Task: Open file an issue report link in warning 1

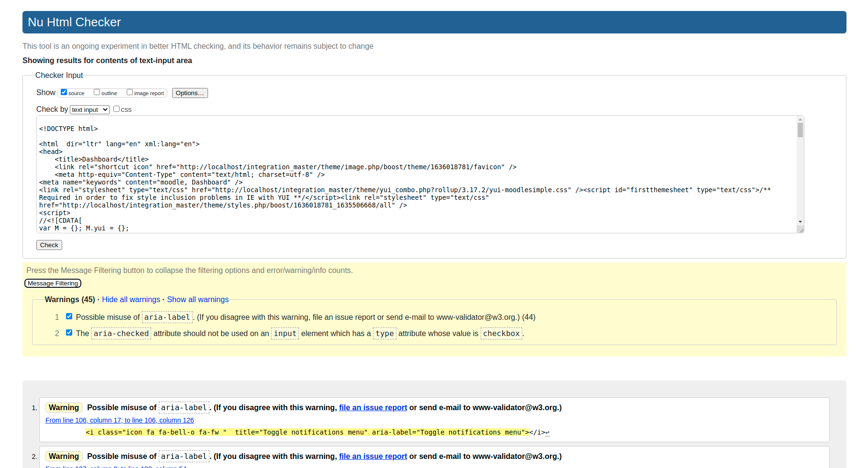Action: click(x=373, y=407)
